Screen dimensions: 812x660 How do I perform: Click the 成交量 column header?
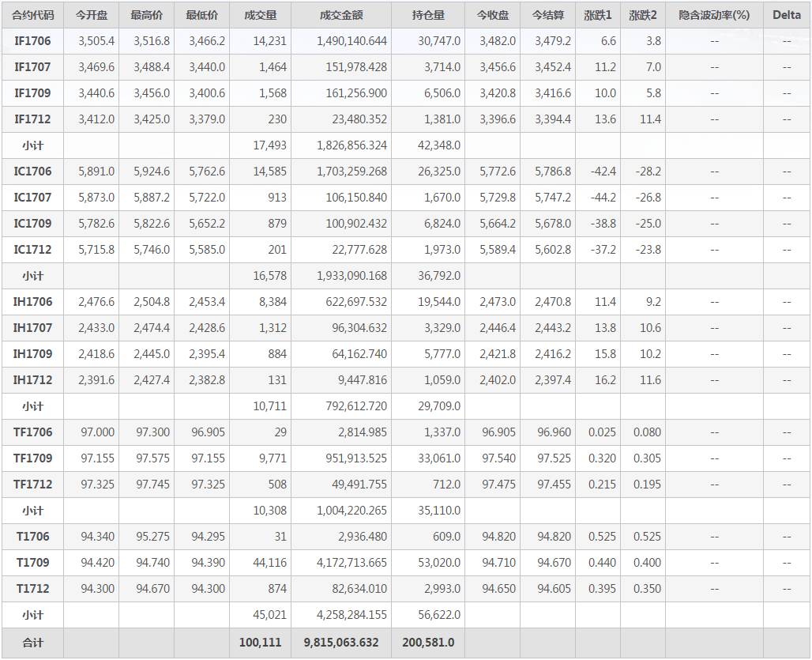(x=260, y=15)
